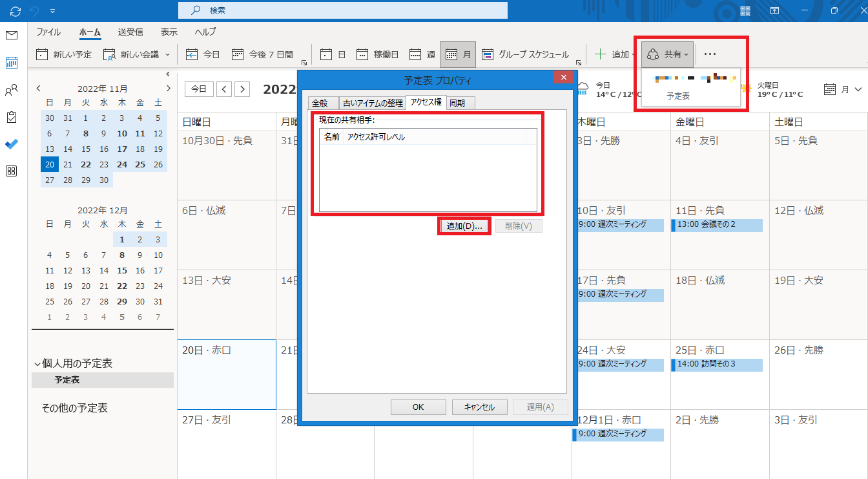The height and width of the screenshot is (479, 868).
Task: Go to previous month in calendar view
Action: (224, 89)
